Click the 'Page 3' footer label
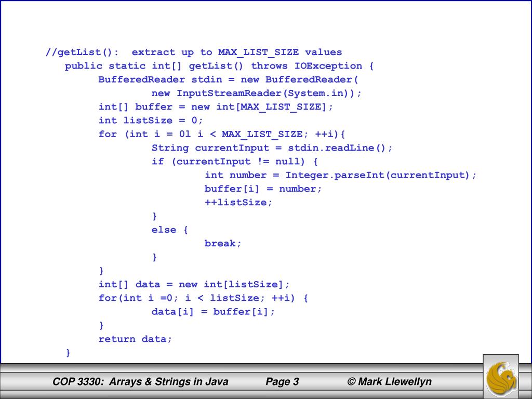This screenshot has width=532, height=399. tap(282, 382)
